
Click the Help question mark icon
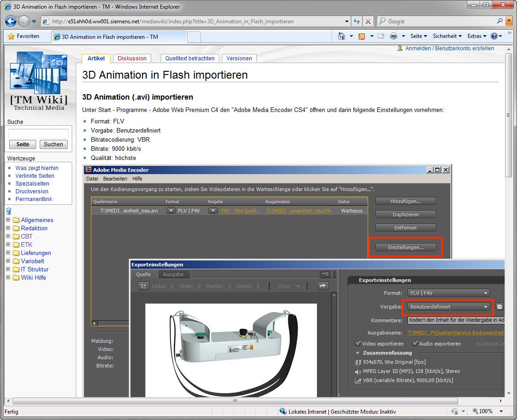[494, 36]
